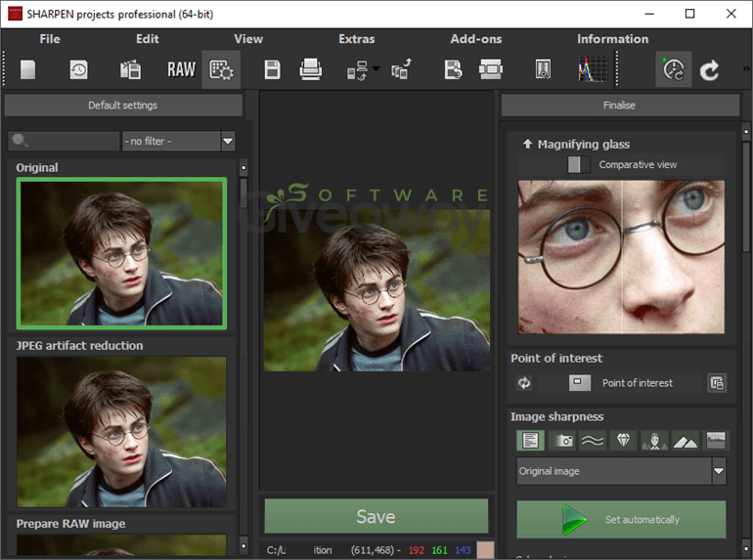753x560 pixels.
Task: Click the green value 161 in status bar
Action: click(x=439, y=550)
